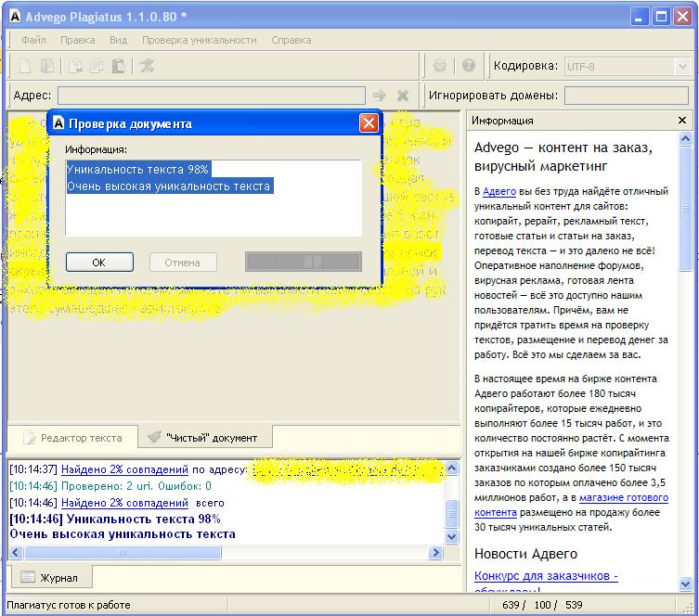Open the Проверка уникальности menu
Screen dimensions: 699x616
point(200,40)
